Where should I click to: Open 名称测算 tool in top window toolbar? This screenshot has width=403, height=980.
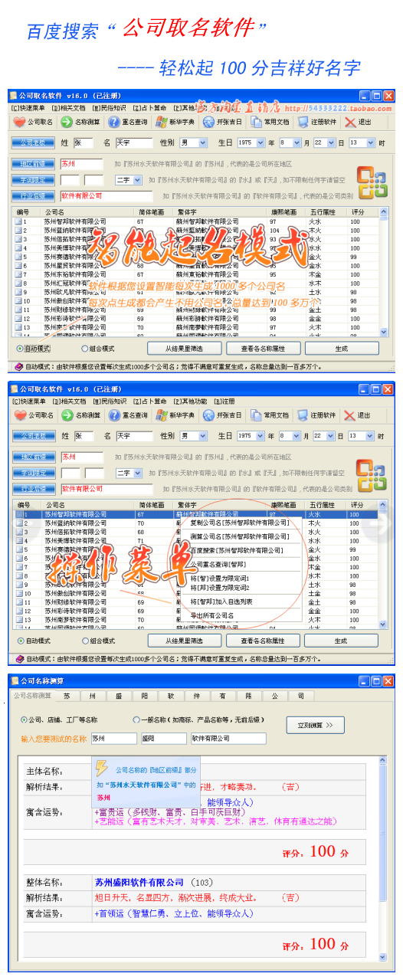click(x=81, y=122)
